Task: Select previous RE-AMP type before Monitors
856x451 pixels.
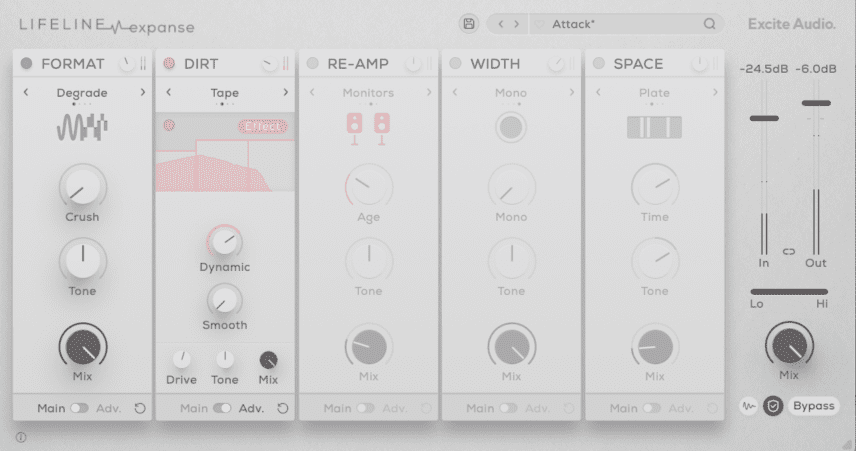Action: pos(312,92)
